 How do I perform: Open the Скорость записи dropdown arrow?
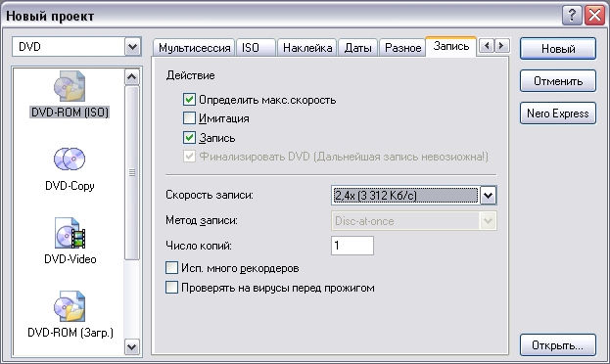click(x=488, y=196)
